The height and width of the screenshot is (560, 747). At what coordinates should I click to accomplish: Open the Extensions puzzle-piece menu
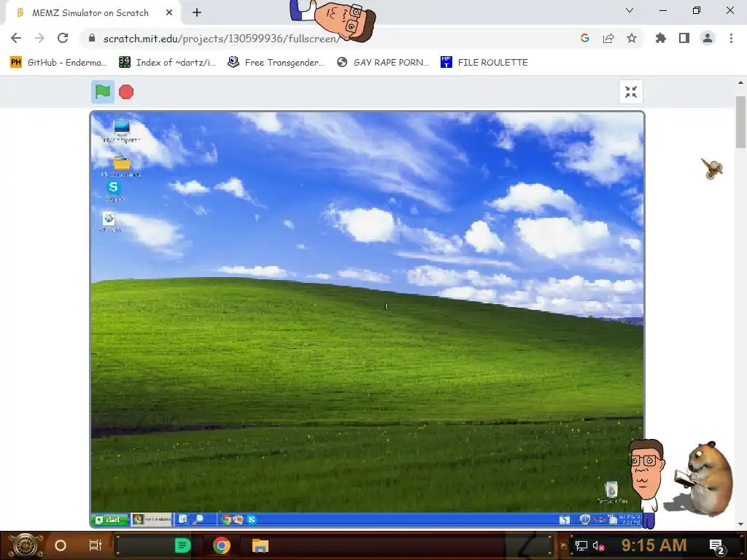pyautogui.click(x=661, y=38)
